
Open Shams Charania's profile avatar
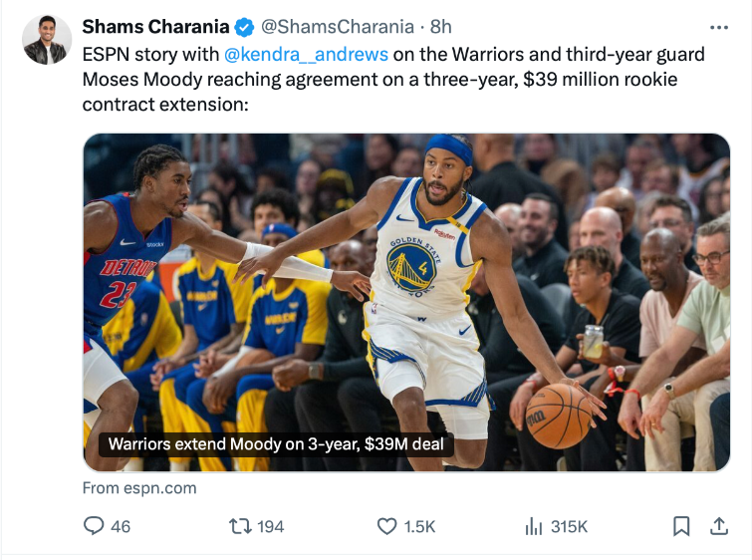47,40
